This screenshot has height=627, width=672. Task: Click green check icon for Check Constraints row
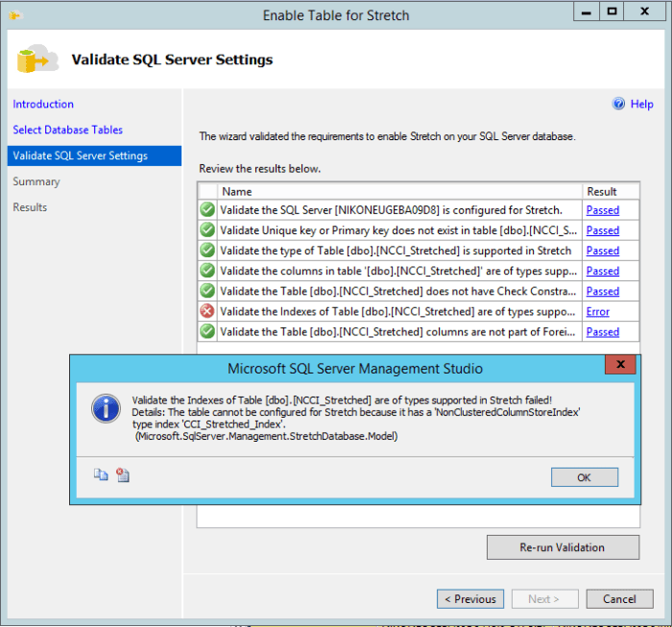tap(207, 291)
